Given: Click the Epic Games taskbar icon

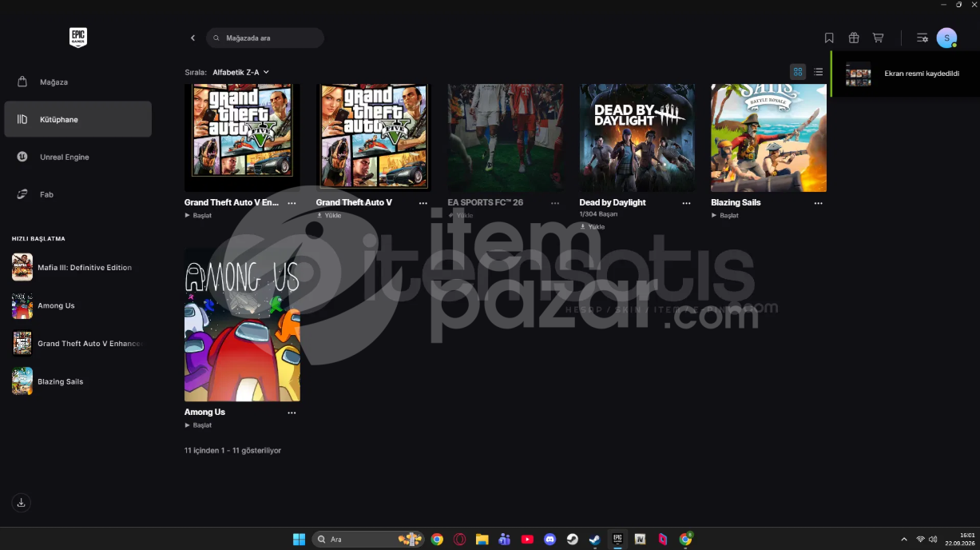Looking at the screenshot, I should [617, 540].
